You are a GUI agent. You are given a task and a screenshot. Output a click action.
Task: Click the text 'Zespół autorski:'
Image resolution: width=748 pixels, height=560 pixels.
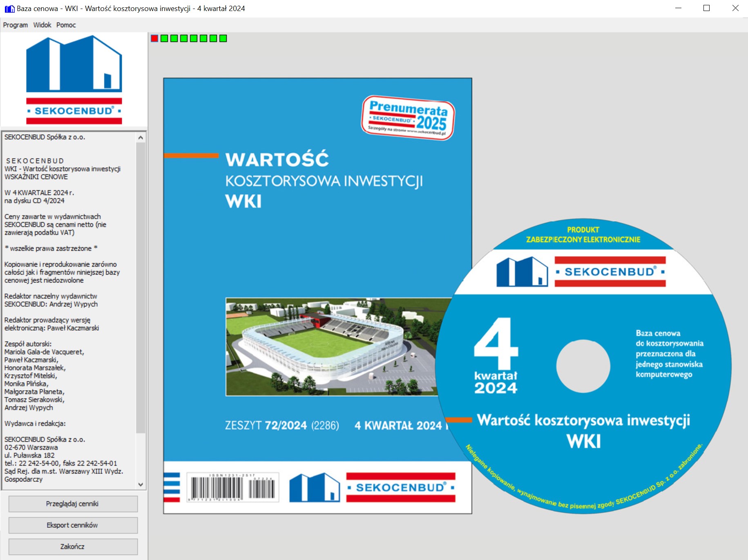coord(28,344)
